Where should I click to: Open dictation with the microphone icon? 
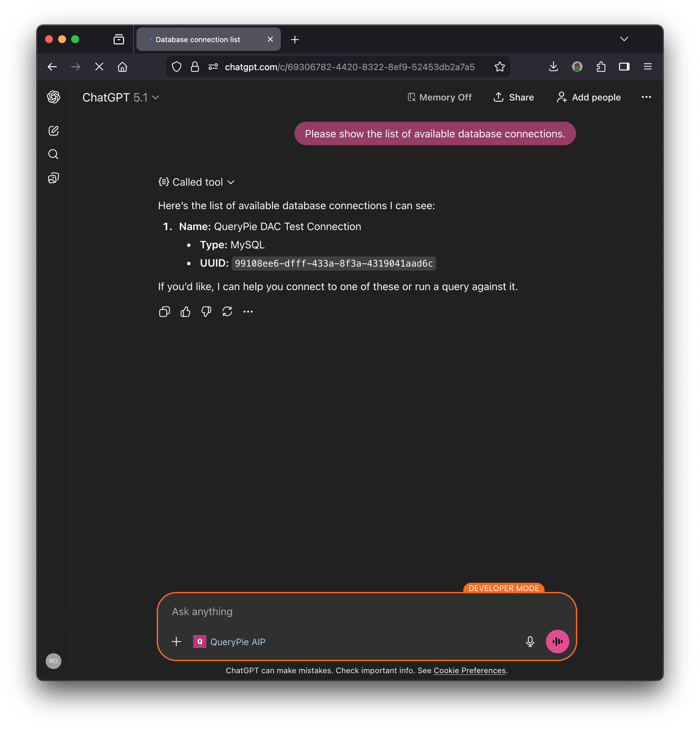(x=530, y=641)
